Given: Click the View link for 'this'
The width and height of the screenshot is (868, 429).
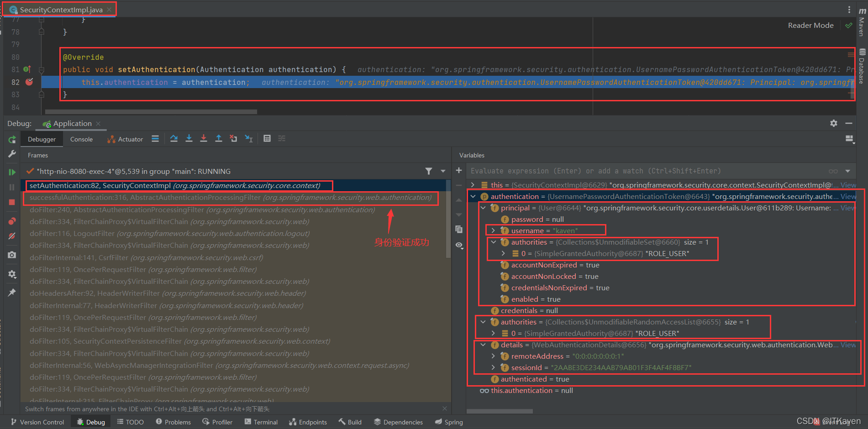Looking at the screenshot, I should tap(848, 185).
